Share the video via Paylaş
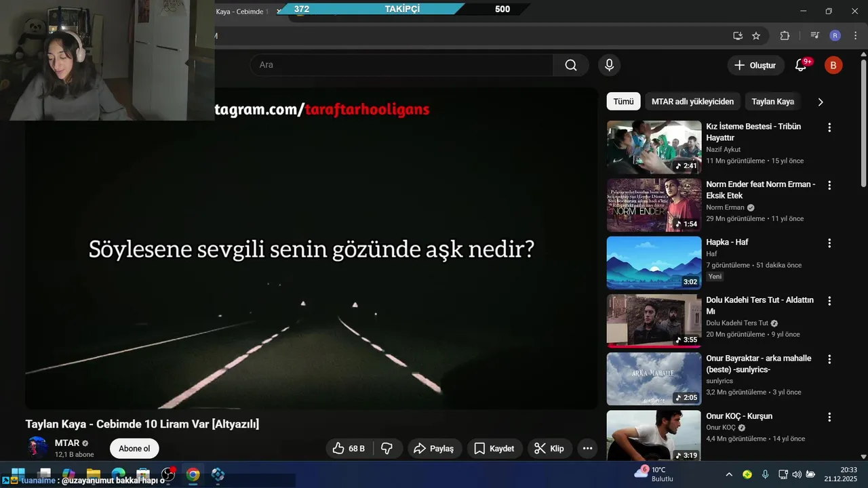The height and width of the screenshot is (488, 868). tap(435, 449)
